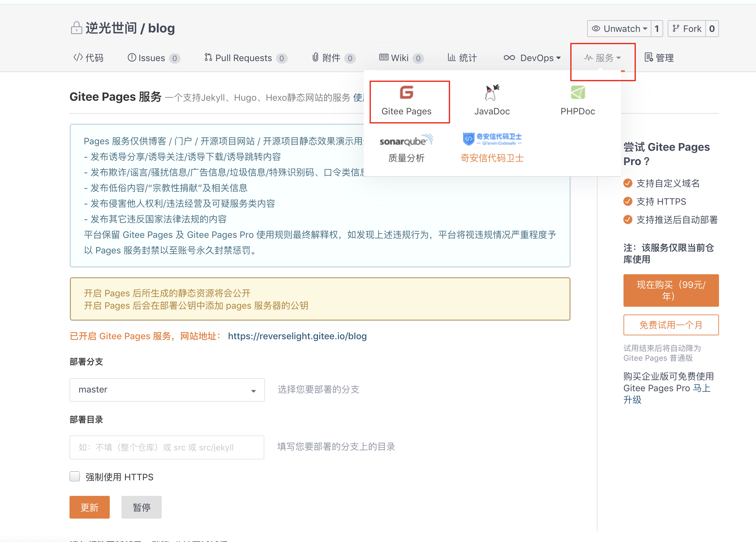This screenshot has height=542, width=756.
Task: Open the 统计 tab
Action: tap(462, 58)
